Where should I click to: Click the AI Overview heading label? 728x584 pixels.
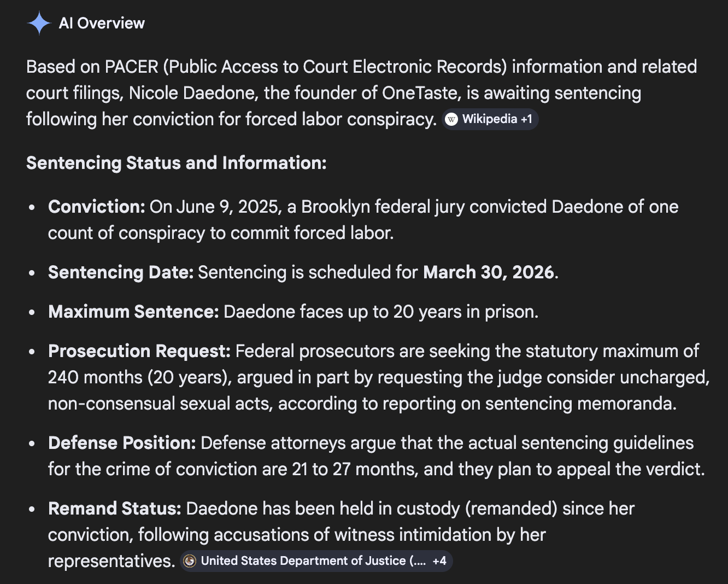point(102,24)
